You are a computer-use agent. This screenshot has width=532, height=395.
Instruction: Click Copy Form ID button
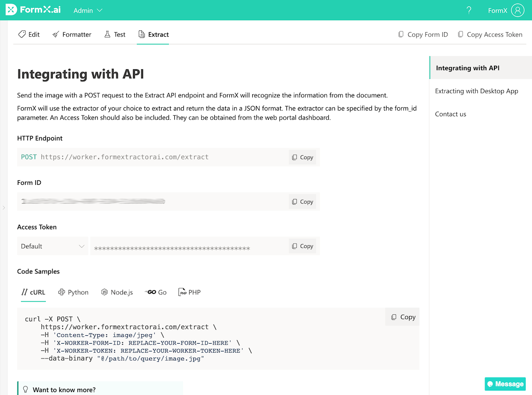tap(423, 34)
